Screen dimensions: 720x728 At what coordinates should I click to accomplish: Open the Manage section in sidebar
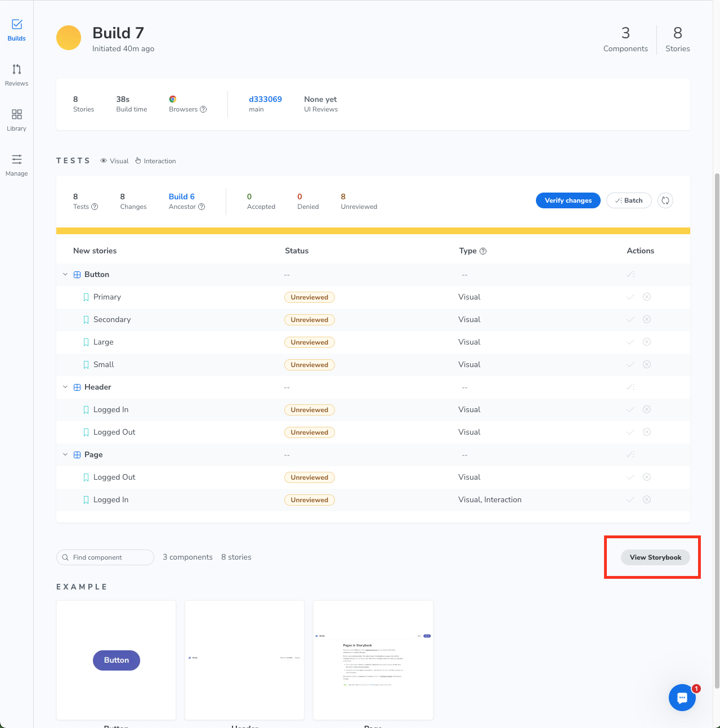(x=16, y=166)
